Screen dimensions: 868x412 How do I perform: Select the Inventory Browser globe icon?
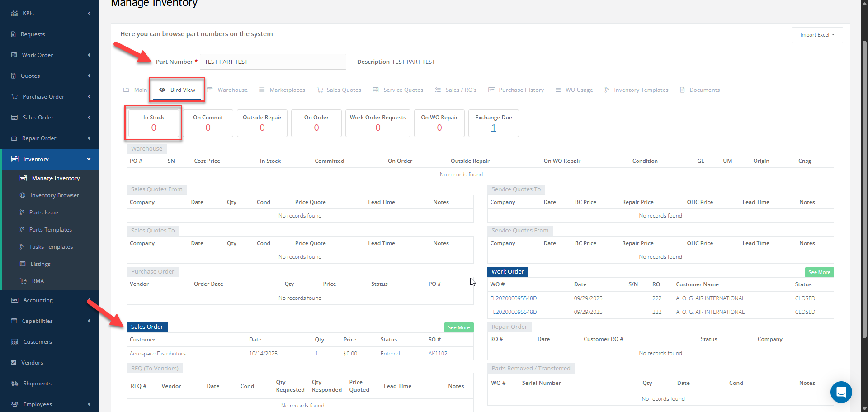tap(23, 195)
